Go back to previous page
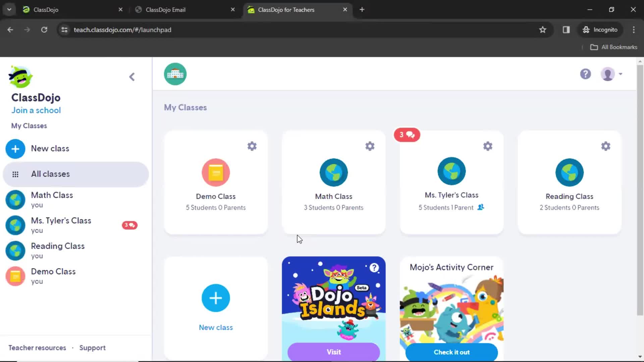This screenshot has width=644, height=362. coord(10,30)
